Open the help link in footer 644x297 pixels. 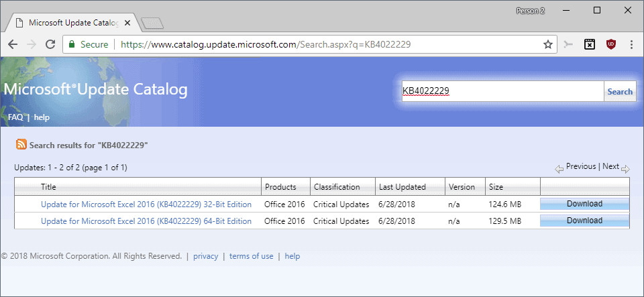coord(292,256)
